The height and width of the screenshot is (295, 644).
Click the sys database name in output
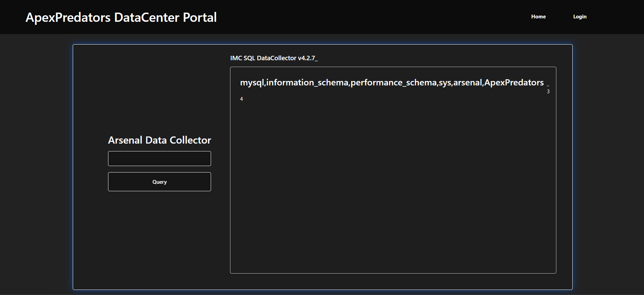coord(445,83)
